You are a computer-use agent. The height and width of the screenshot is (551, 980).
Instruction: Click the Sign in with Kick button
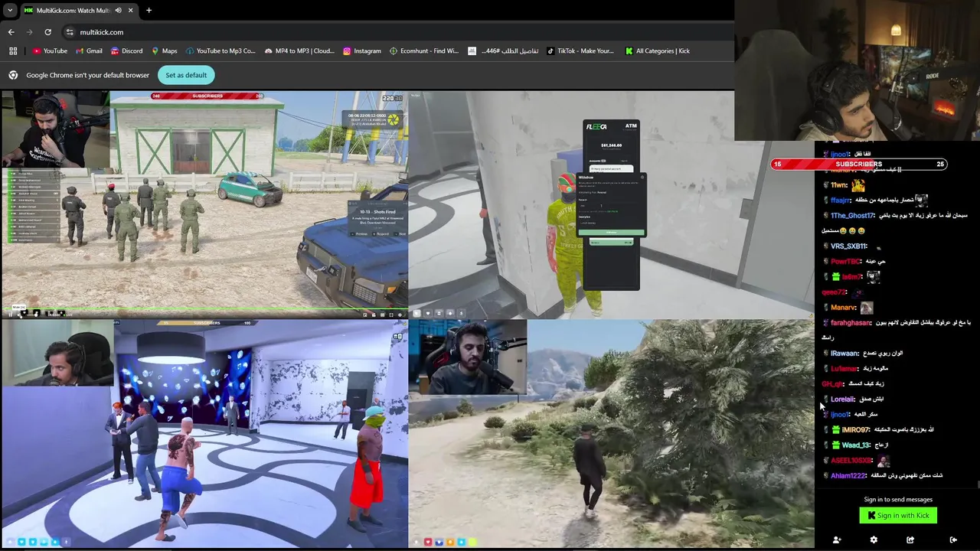pos(898,516)
